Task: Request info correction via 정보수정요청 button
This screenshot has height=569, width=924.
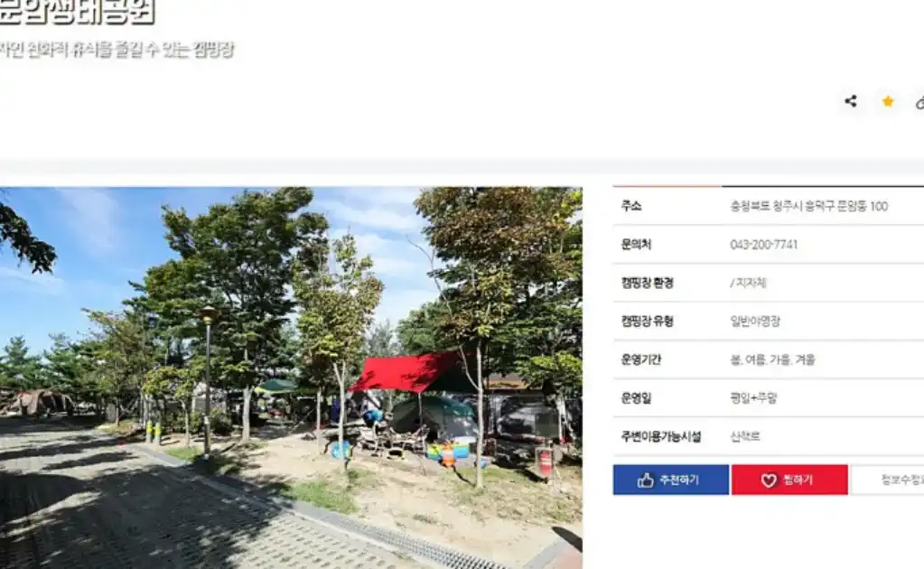Action: (888, 480)
